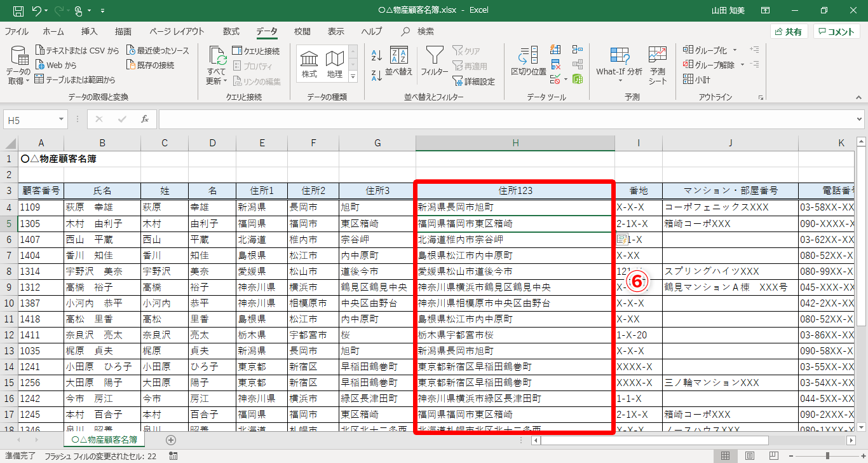Open the Data Validation dropdown arrow
The image size is (868, 463).
click(x=565, y=79)
